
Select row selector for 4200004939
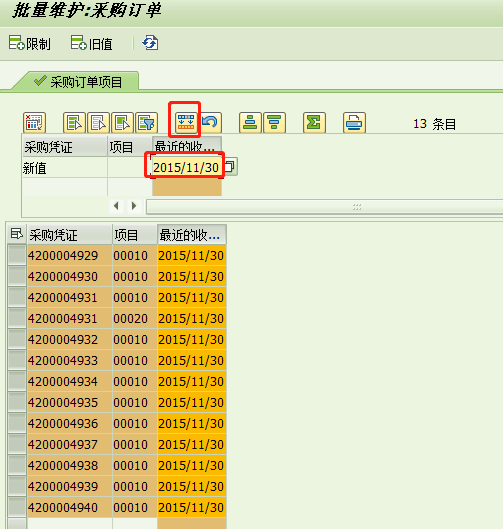[17, 486]
